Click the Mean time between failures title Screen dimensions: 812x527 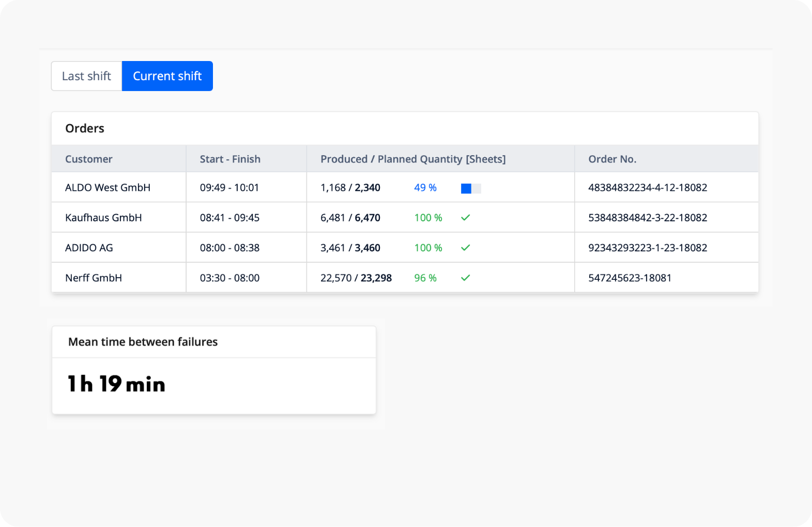point(143,342)
